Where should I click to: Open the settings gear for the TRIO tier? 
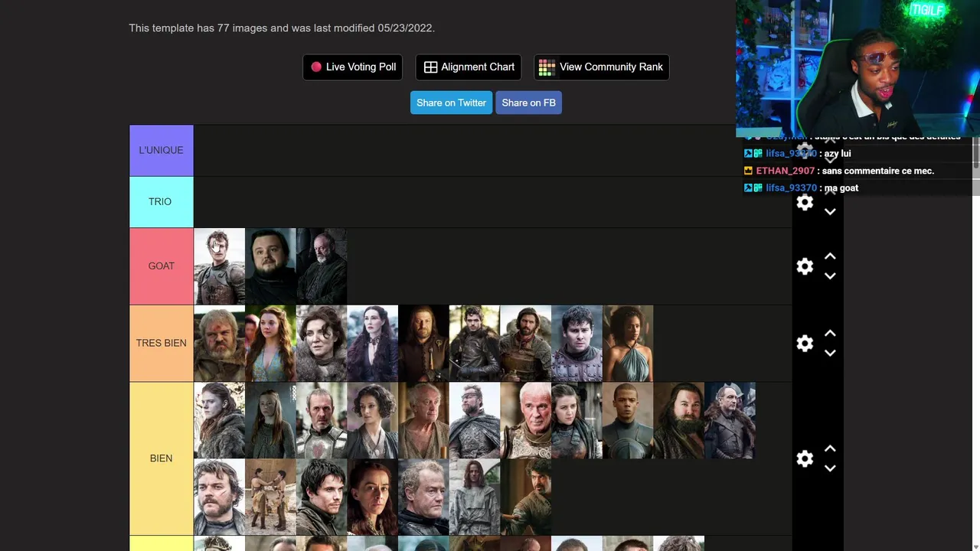(x=805, y=202)
